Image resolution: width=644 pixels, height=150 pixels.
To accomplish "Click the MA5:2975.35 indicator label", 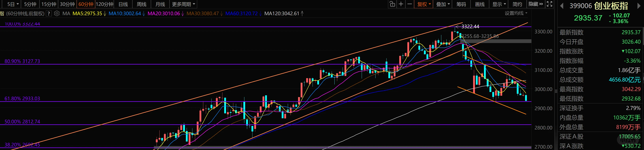I will click(87, 13).
